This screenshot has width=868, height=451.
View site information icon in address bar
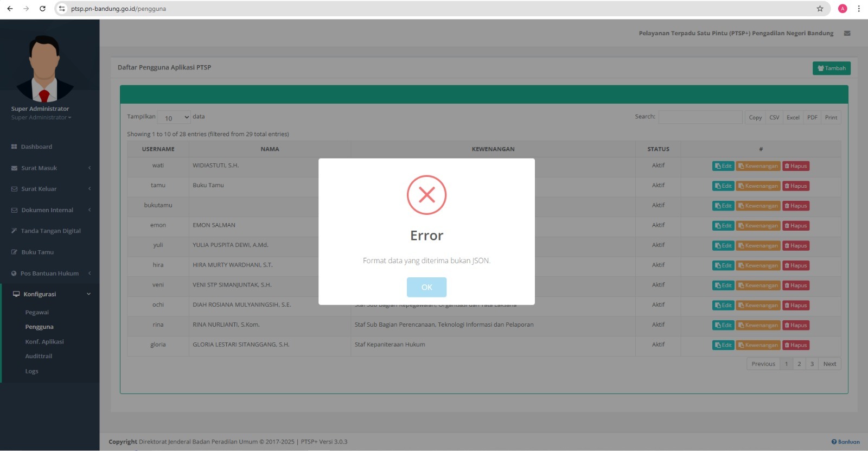(x=62, y=9)
